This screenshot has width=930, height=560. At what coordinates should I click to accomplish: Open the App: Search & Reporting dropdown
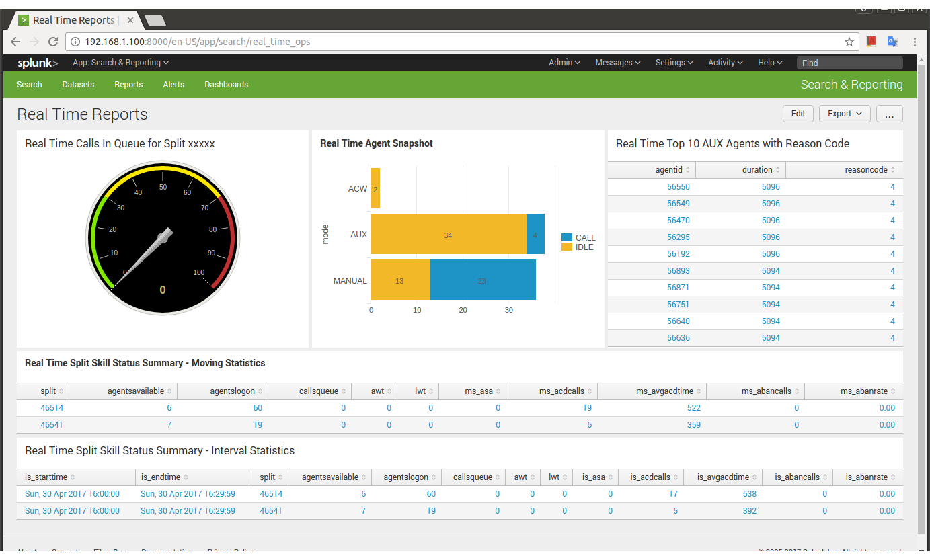click(x=120, y=63)
